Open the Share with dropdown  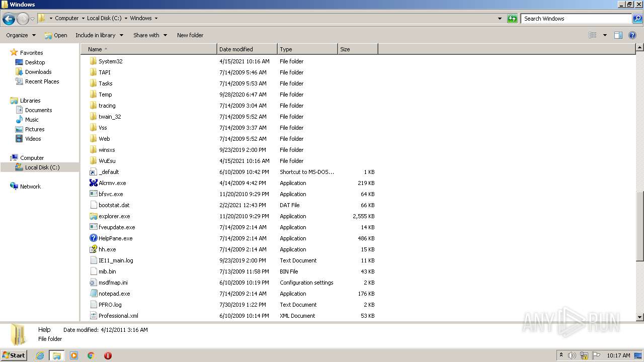coord(150,35)
